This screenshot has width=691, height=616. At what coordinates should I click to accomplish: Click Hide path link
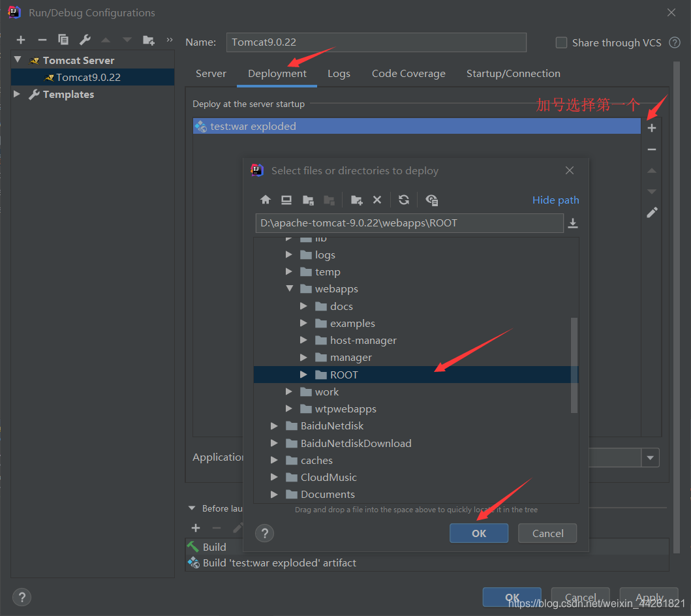(x=556, y=200)
